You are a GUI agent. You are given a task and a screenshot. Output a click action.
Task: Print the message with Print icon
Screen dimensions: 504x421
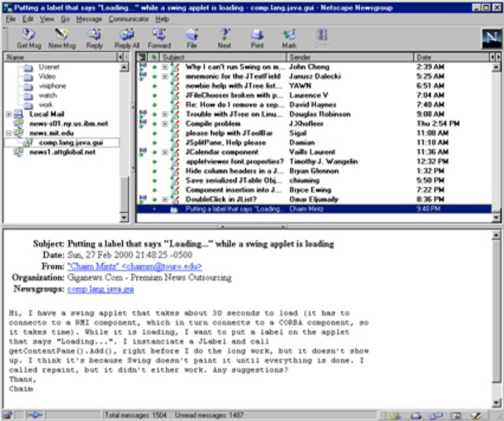click(257, 34)
